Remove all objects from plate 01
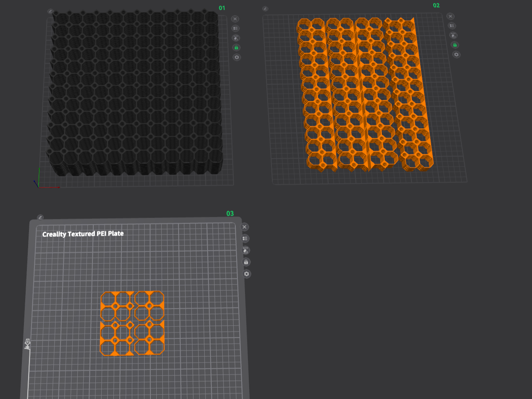The width and height of the screenshot is (532, 399). [235, 19]
